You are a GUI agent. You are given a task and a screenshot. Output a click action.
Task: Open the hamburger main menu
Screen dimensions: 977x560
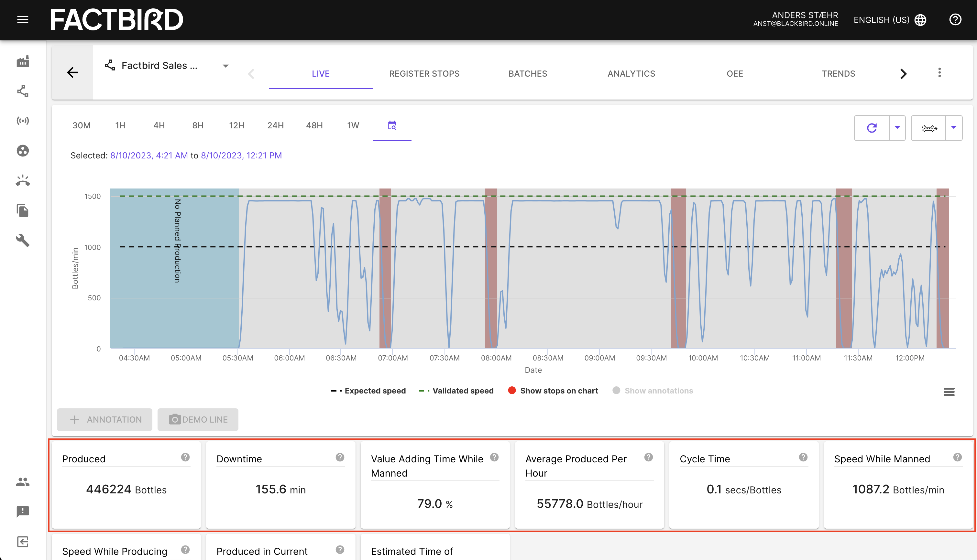point(23,20)
